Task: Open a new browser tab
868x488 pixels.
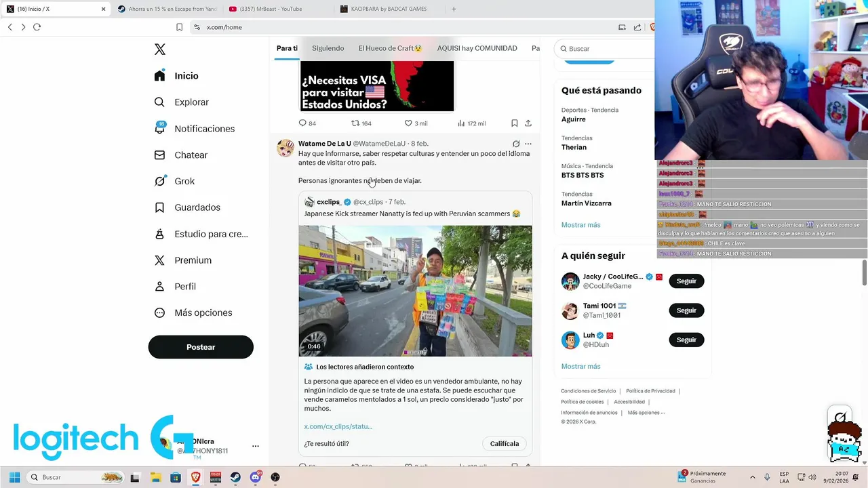Action: (x=454, y=9)
